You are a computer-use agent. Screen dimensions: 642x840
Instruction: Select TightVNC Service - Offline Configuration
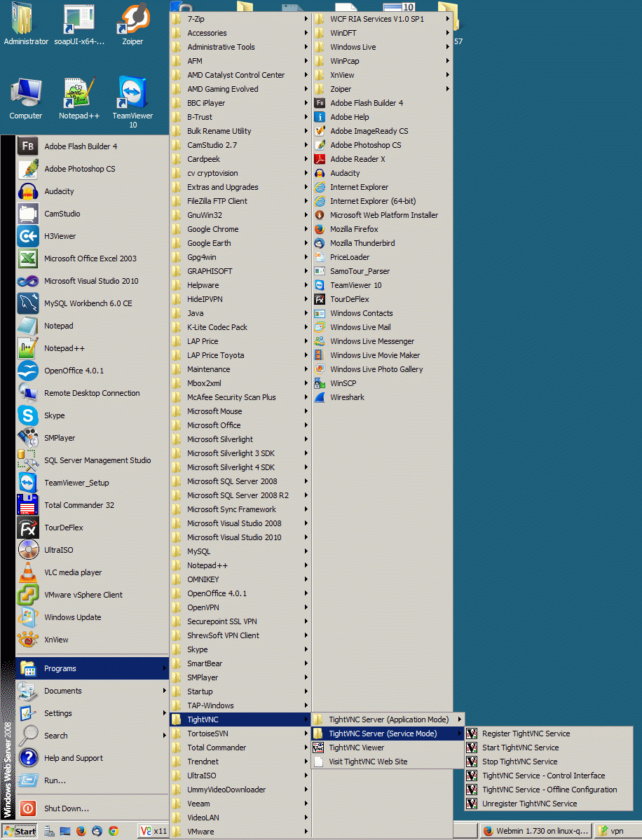coord(549,790)
